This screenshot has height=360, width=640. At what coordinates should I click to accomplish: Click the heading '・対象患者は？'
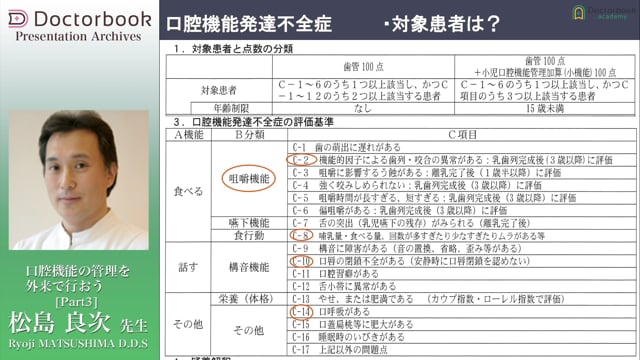click(x=441, y=24)
